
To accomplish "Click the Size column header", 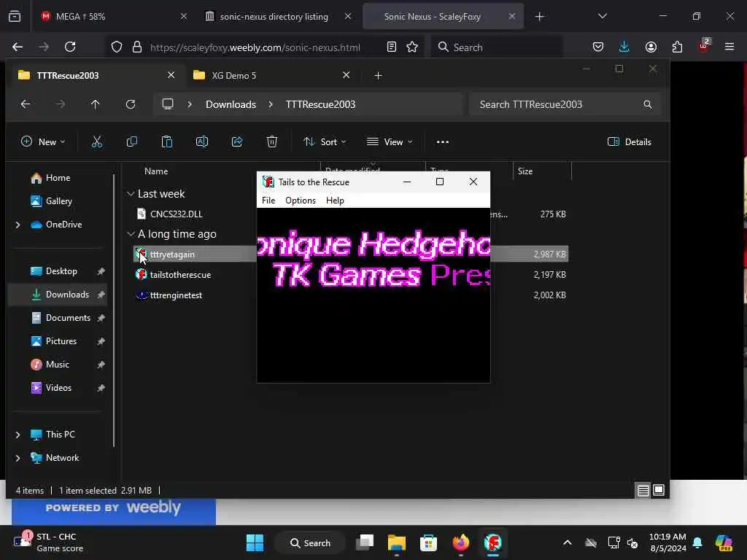I will pos(525,171).
